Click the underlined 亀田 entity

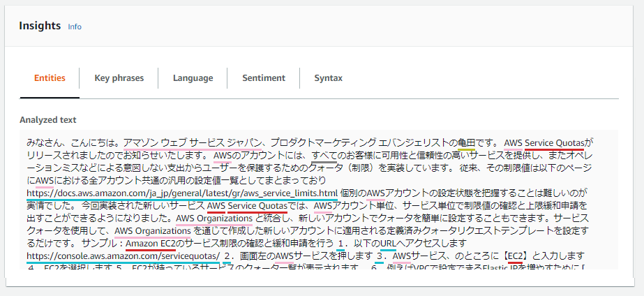click(467, 143)
